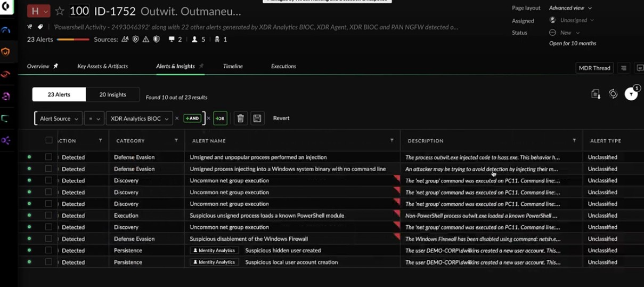Open the round filter button with badge 1

coord(631,94)
